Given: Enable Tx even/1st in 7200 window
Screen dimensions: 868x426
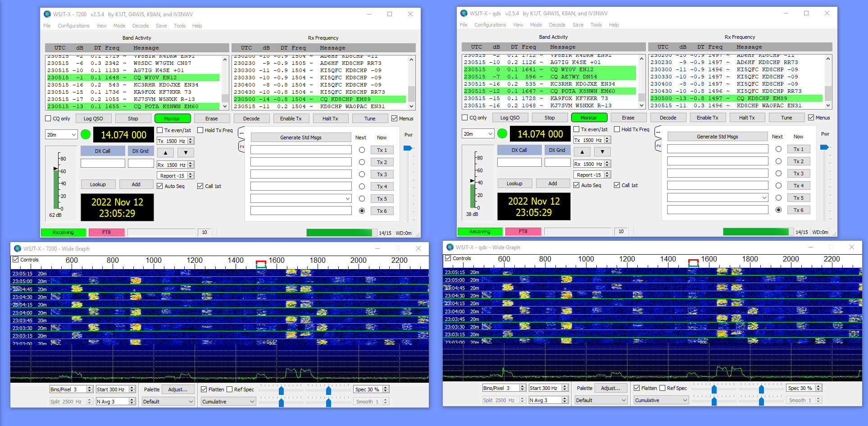Looking at the screenshot, I should click(160, 130).
